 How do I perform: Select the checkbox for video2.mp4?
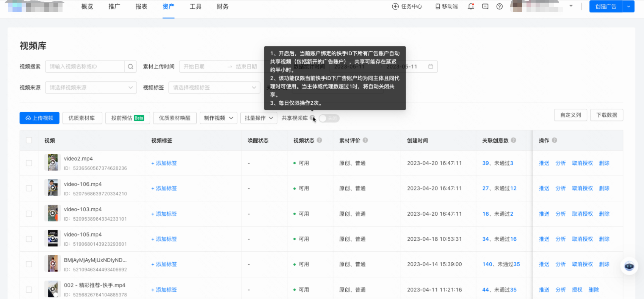point(29,163)
